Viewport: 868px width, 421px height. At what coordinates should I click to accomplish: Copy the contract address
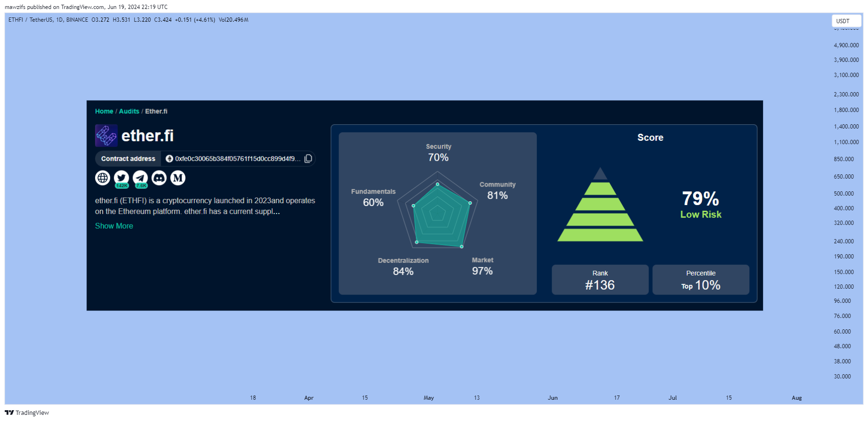(308, 159)
